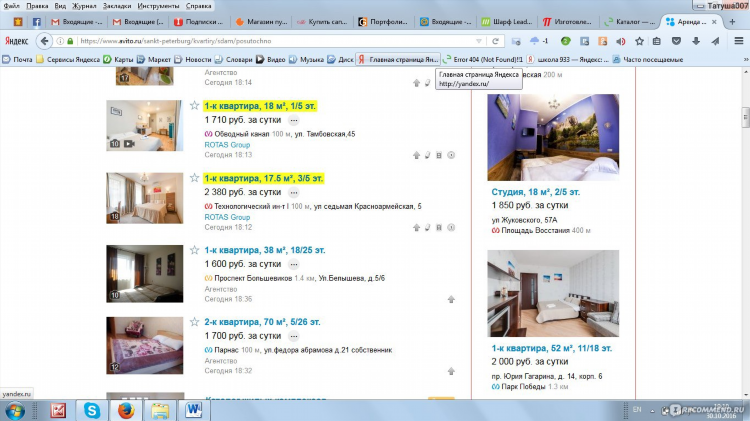This screenshot has width=750, height=421.
Task: Click up arrow icon for Сегодня 18:36 listing
Action: coord(451,299)
